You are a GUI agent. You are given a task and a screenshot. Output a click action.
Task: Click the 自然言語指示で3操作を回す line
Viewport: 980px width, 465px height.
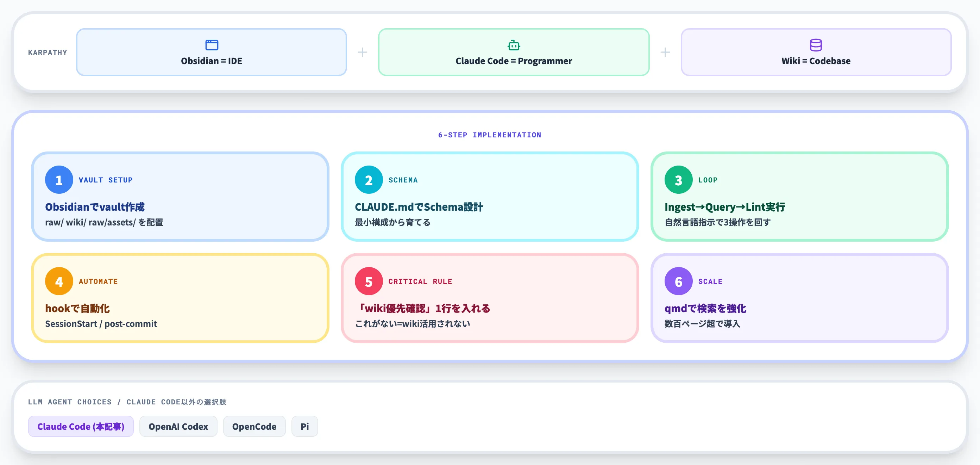tap(717, 222)
